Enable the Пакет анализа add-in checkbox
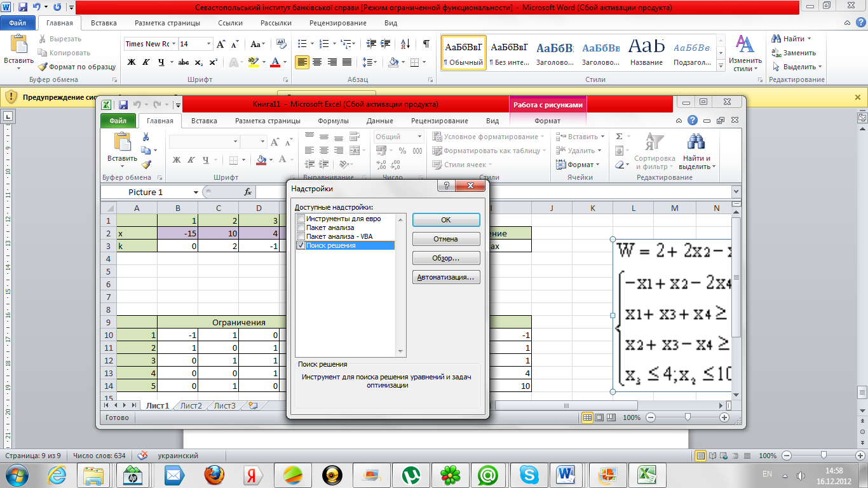The height and width of the screenshot is (488, 868). coord(301,227)
